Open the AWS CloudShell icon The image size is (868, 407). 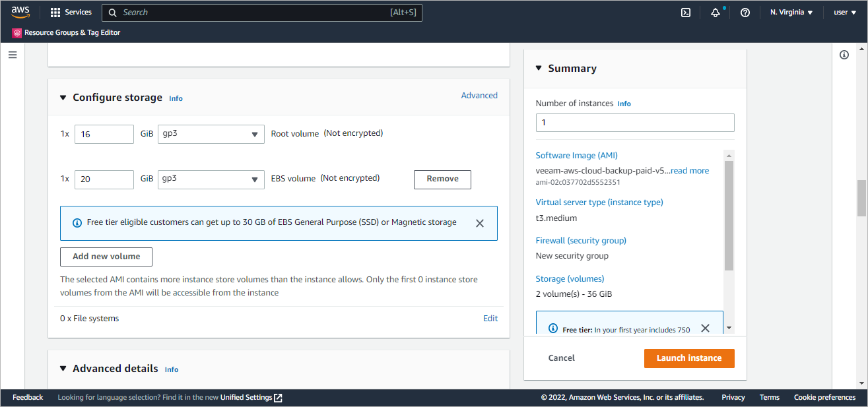tap(686, 13)
